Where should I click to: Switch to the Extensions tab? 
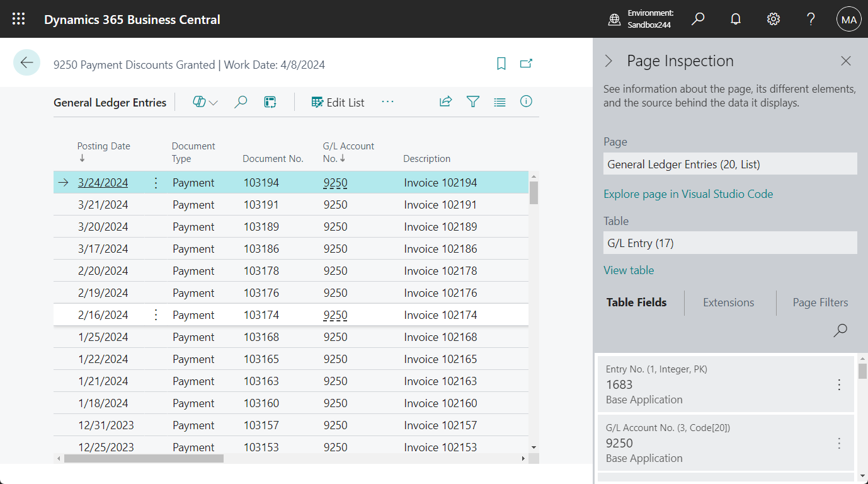(x=728, y=302)
